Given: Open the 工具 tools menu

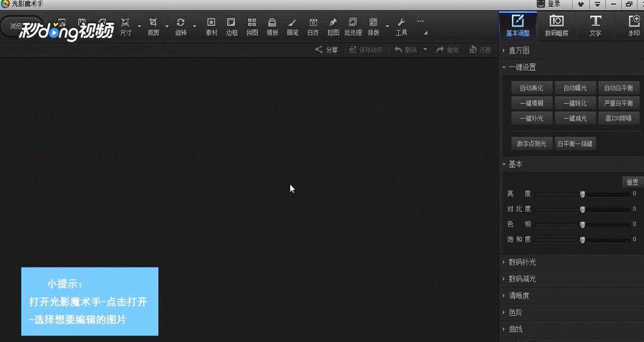Looking at the screenshot, I should pyautogui.click(x=401, y=27).
